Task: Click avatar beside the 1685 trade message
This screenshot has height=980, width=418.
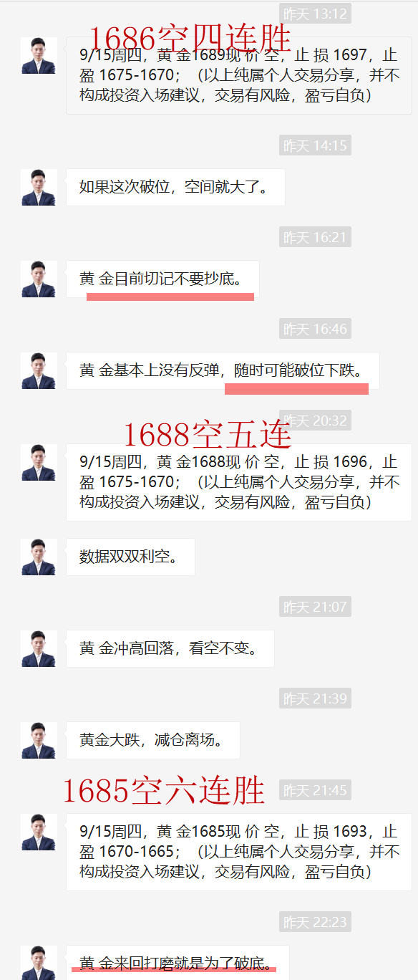Action: click(39, 832)
